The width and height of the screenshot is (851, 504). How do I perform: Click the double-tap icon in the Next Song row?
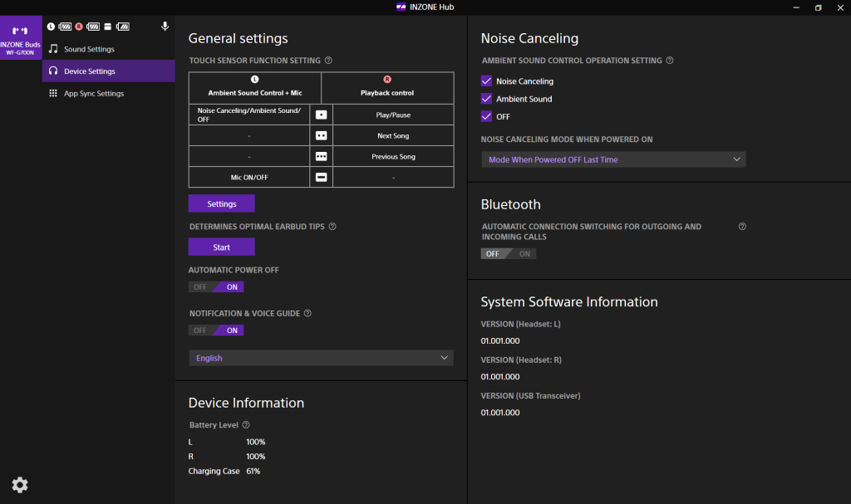[322, 135]
